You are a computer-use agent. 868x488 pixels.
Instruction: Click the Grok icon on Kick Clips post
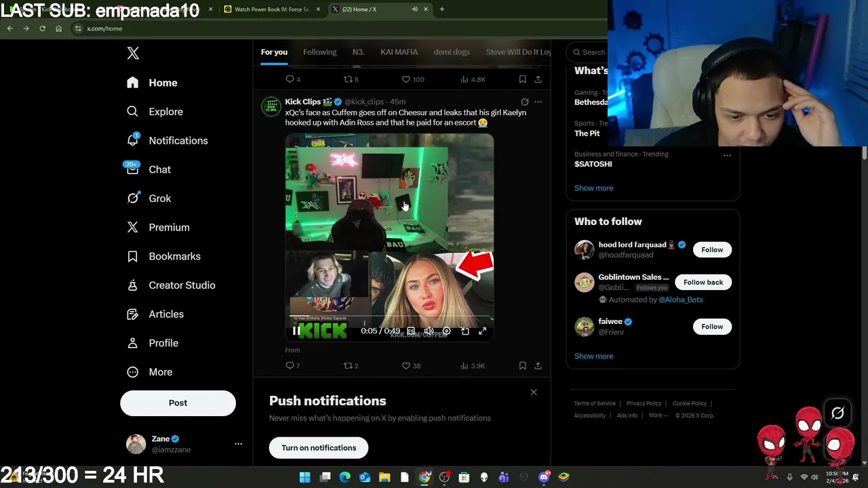[x=524, y=102]
